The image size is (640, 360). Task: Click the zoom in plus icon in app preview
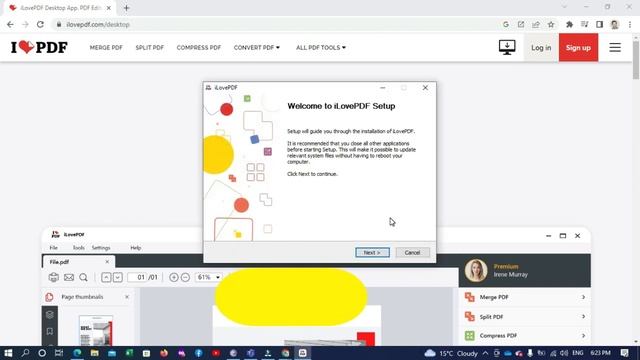(x=173, y=278)
